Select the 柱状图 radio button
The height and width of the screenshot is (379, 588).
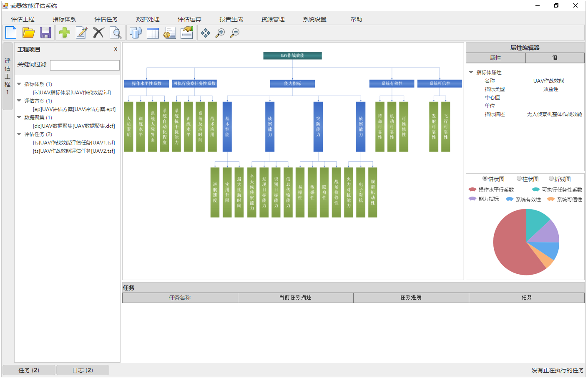(x=519, y=179)
